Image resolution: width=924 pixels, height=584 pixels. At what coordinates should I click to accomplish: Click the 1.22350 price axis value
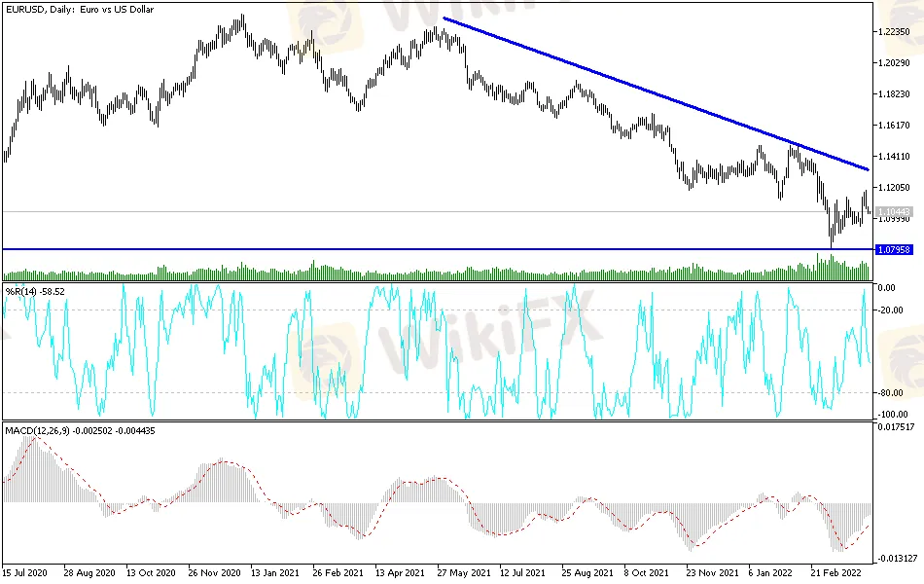894,31
